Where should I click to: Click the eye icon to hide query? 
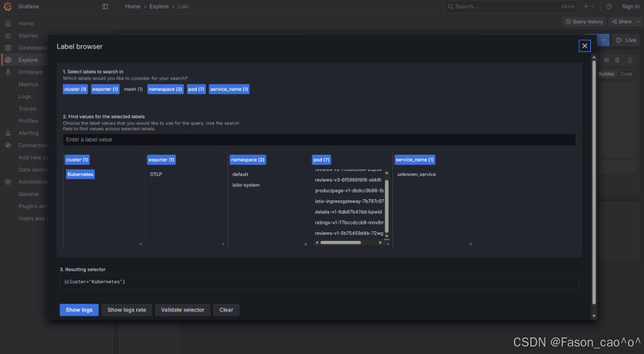[606, 60]
